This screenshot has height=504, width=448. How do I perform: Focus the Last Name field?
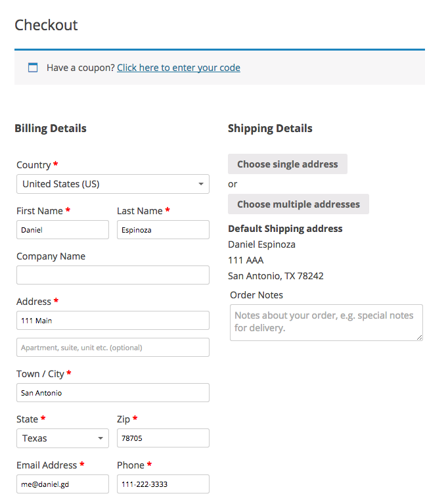[163, 230]
